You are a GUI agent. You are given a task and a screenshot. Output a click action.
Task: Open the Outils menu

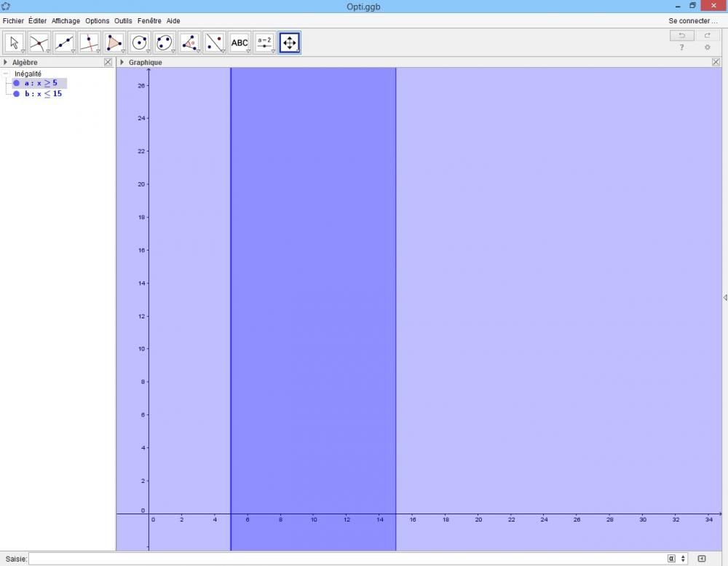pos(123,21)
